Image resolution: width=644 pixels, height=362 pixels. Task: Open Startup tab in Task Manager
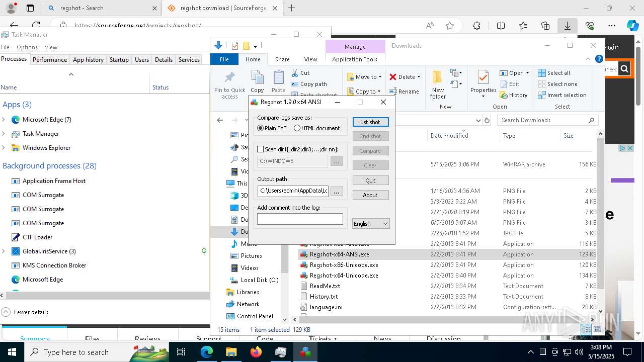(x=119, y=59)
